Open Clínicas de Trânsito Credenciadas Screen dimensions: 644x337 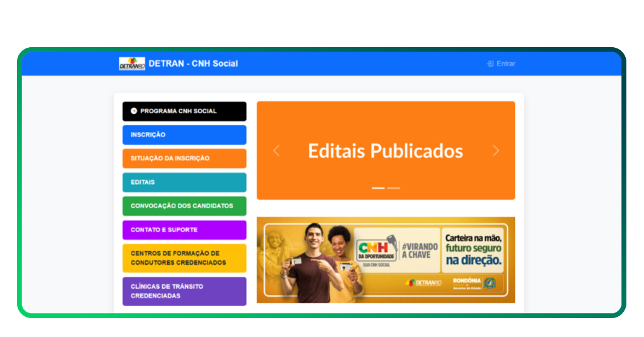pos(184,292)
